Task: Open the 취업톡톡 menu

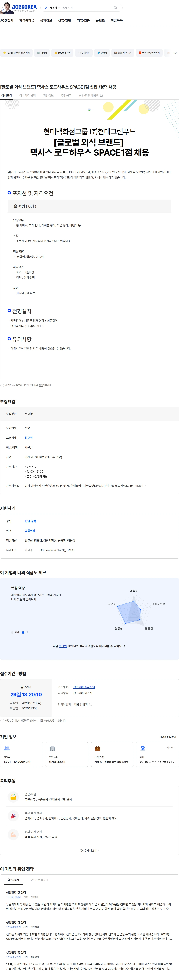Action: point(117,20)
